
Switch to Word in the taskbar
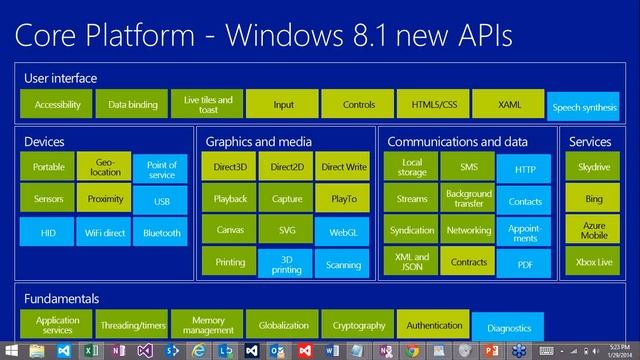[x=332, y=351]
